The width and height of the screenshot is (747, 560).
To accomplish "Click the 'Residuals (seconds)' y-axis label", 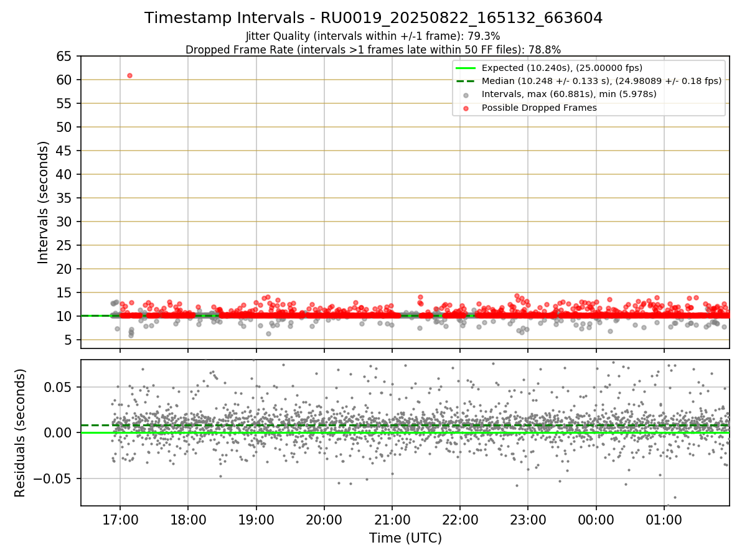I will pos(21,433).
